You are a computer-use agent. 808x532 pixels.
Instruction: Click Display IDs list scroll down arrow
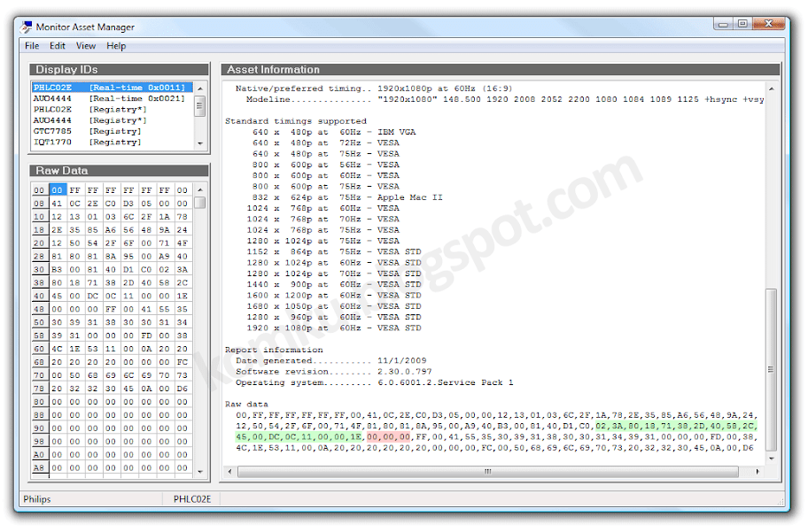pyautogui.click(x=200, y=143)
